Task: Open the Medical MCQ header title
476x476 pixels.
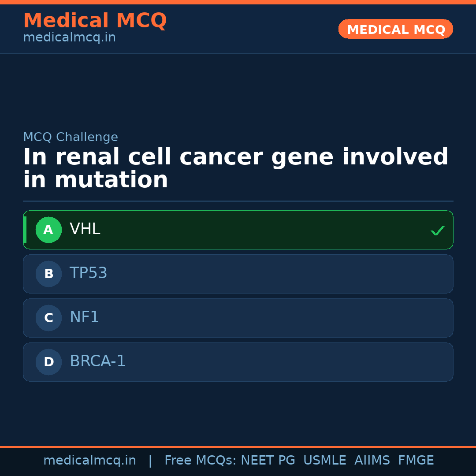Action: 95,21
